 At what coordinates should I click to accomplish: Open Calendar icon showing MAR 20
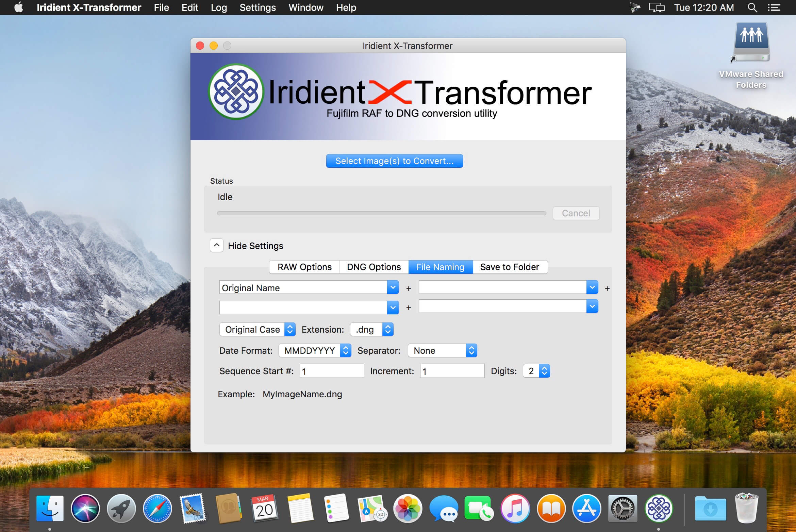pyautogui.click(x=265, y=509)
